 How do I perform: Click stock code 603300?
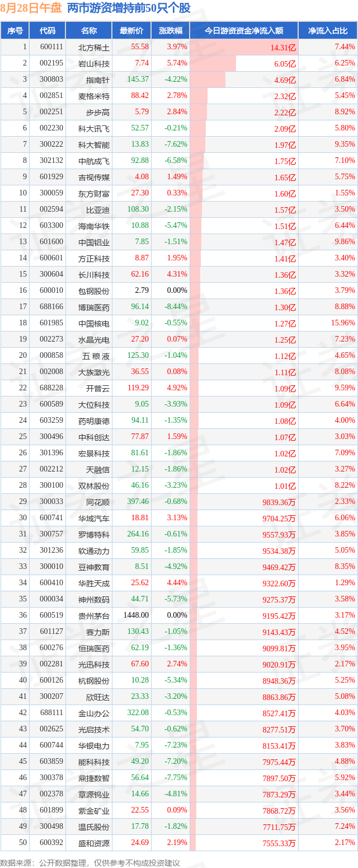point(51,226)
